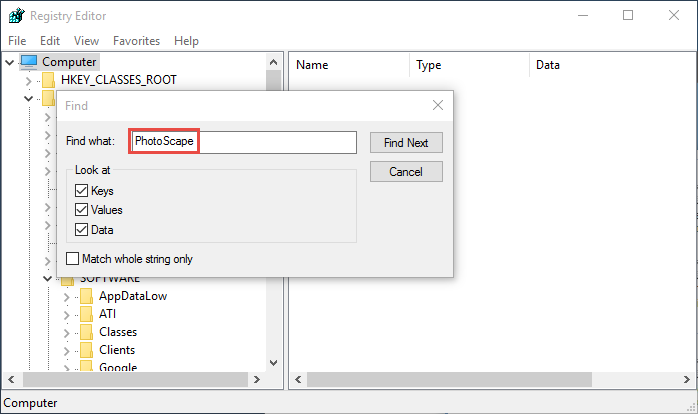Maximize the Registry Editor window
The image size is (698, 414).
pos(628,15)
